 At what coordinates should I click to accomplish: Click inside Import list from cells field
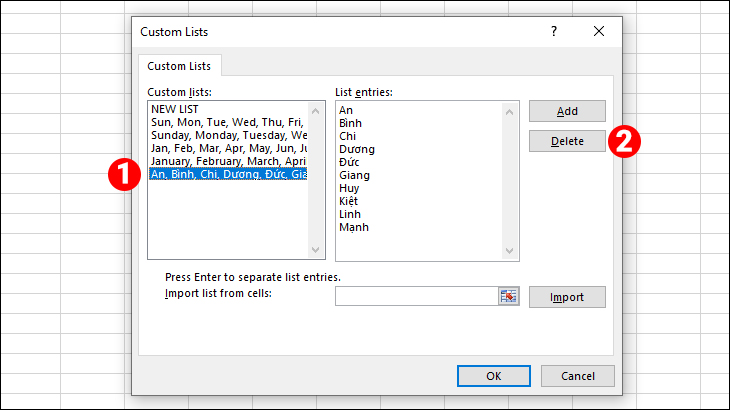pos(416,296)
